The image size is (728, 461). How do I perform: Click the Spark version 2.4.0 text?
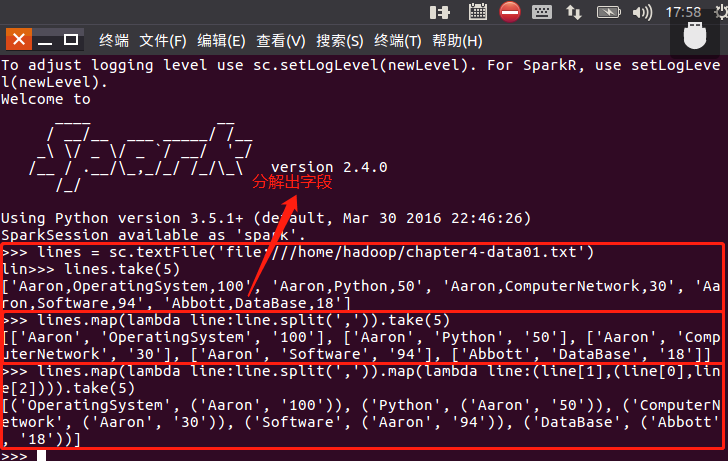point(329,167)
